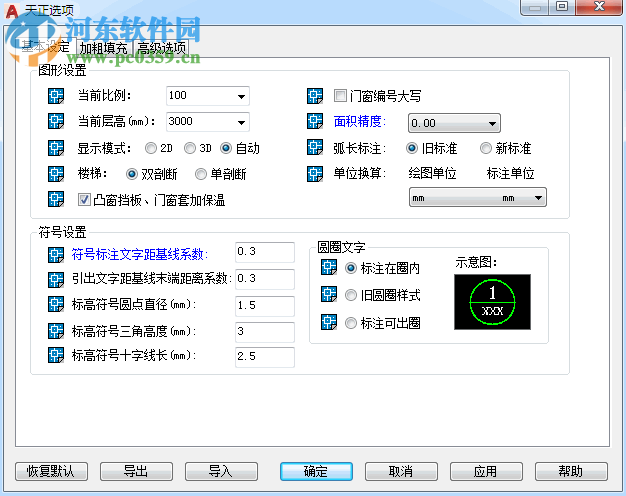Click the icon beside 面积精度
This screenshot has width=626, height=496.
point(315,121)
